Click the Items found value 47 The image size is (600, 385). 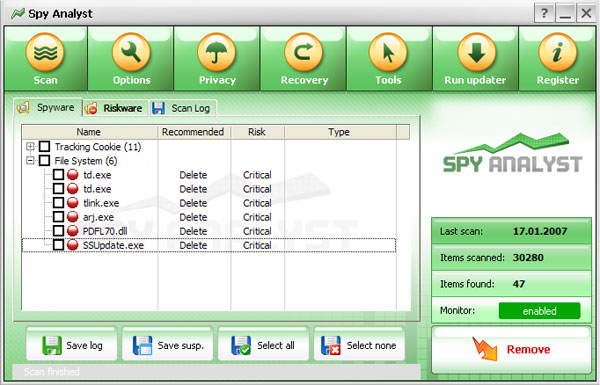(519, 284)
